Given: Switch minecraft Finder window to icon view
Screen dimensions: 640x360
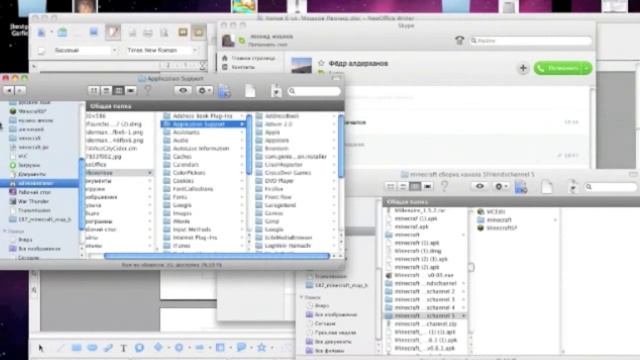Looking at the screenshot, I should tap(391, 187).
